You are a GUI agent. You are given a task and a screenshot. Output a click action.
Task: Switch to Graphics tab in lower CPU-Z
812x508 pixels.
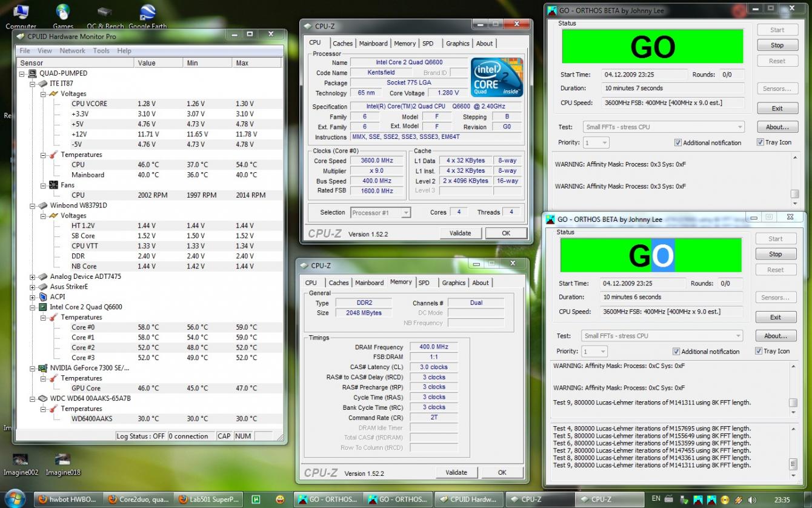(454, 283)
